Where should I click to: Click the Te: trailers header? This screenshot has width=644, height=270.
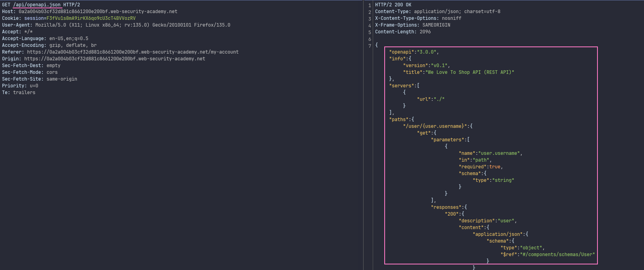pyautogui.click(x=19, y=93)
